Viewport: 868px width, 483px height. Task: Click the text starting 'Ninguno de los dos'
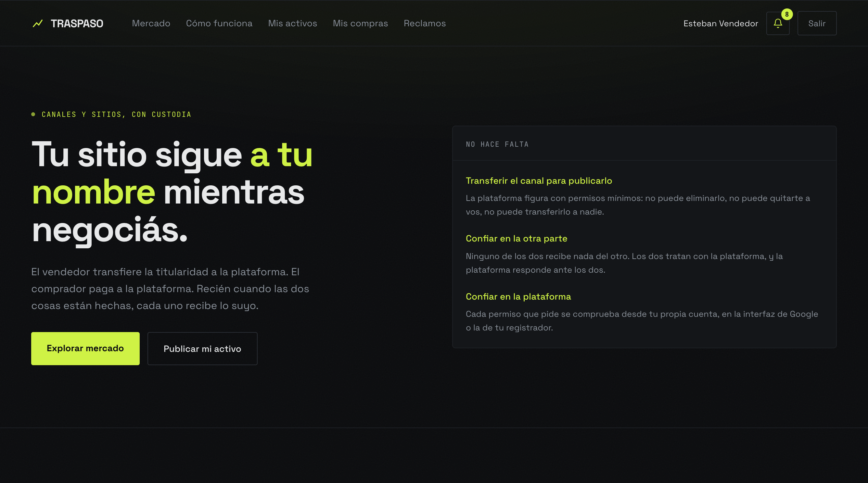click(x=624, y=263)
